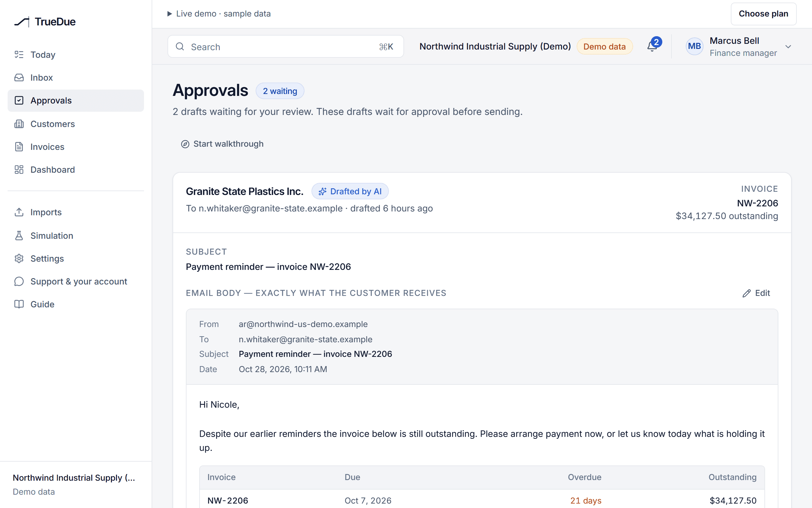Expand the Live demo disclosure triangle

169,14
